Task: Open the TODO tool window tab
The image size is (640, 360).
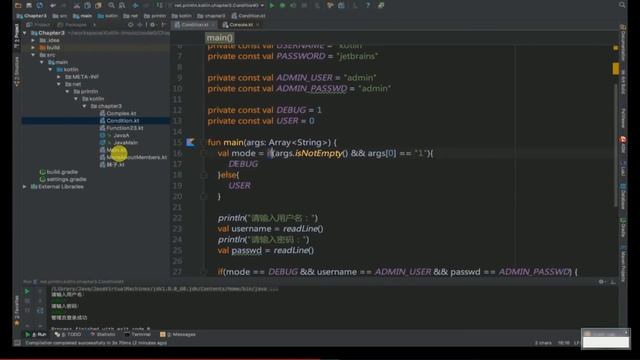Action: pyautogui.click(x=68, y=334)
